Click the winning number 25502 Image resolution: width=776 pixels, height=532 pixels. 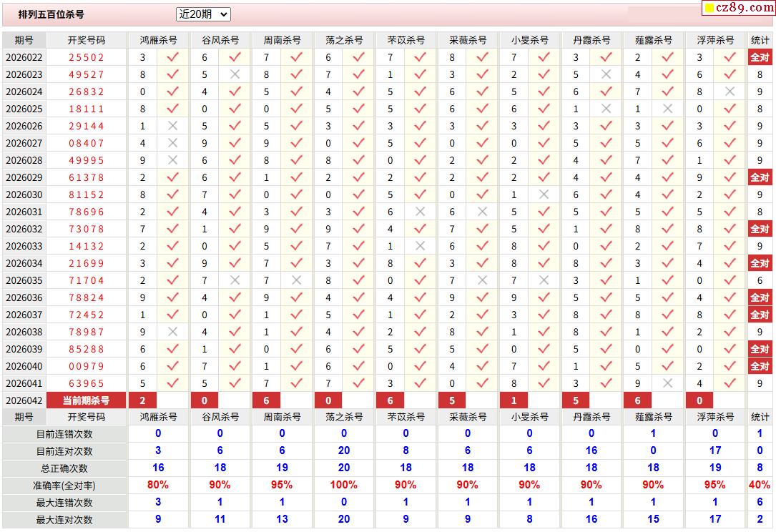(87, 57)
